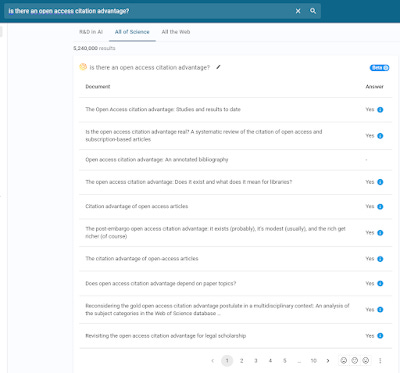Click the 'Document' column header
This screenshot has width=400, height=373.
[98, 87]
